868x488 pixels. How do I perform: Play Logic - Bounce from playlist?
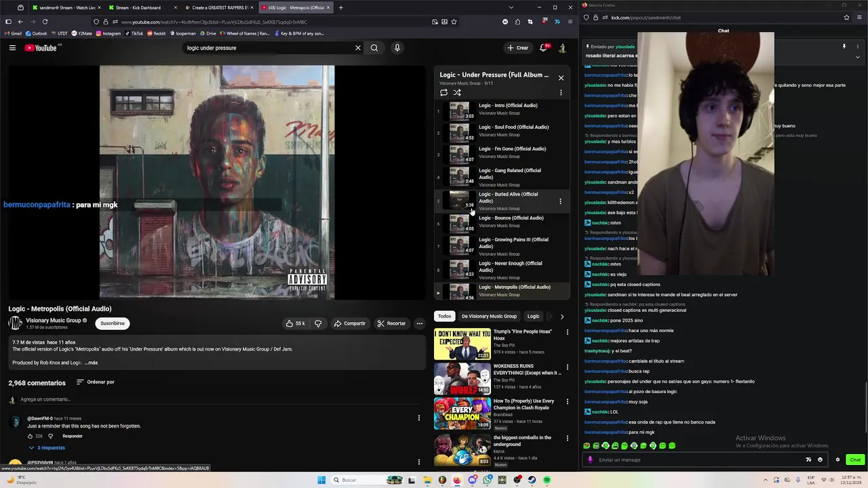click(502, 223)
